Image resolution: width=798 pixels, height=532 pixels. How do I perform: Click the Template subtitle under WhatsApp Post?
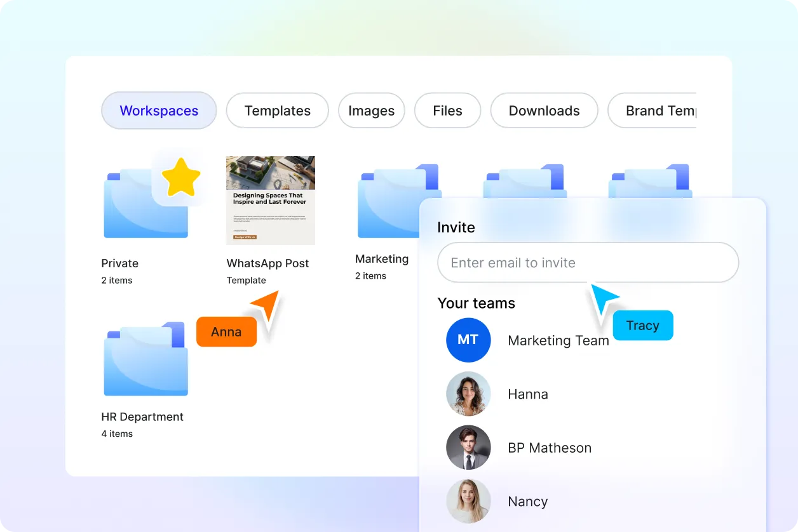tap(246, 280)
